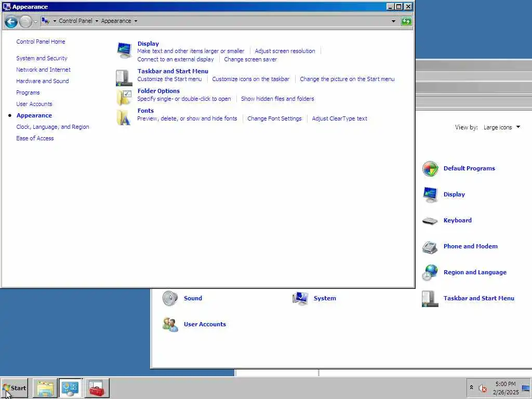The height and width of the screenshot is (399, 532).
Task: Click the Keyboard icon in background window
Action: (x=430, y=221)
